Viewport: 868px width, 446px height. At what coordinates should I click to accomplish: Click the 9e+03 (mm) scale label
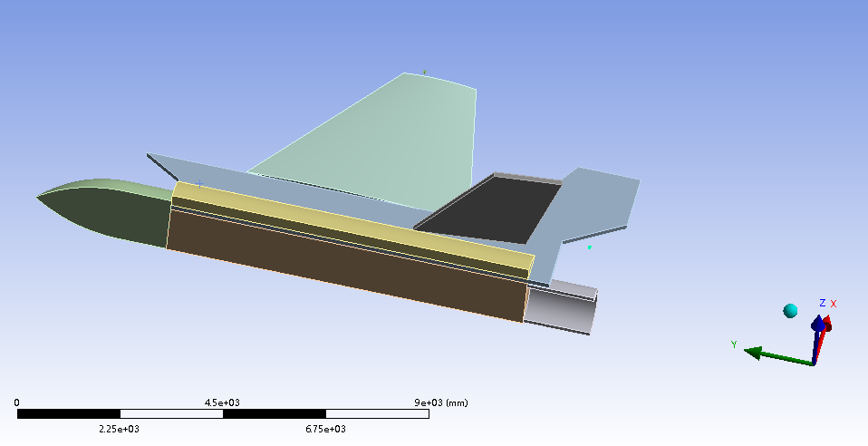(441, 402)
